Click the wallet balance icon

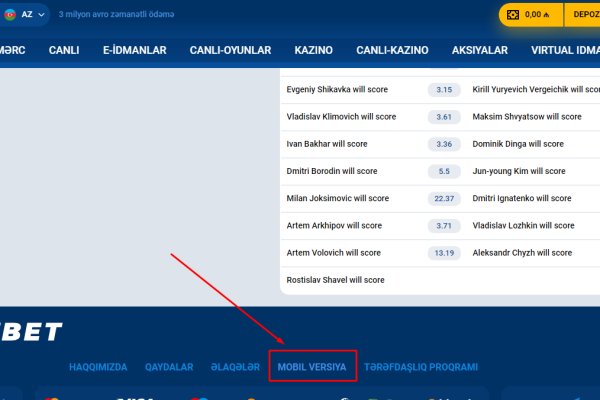click(x=513, y=15)
